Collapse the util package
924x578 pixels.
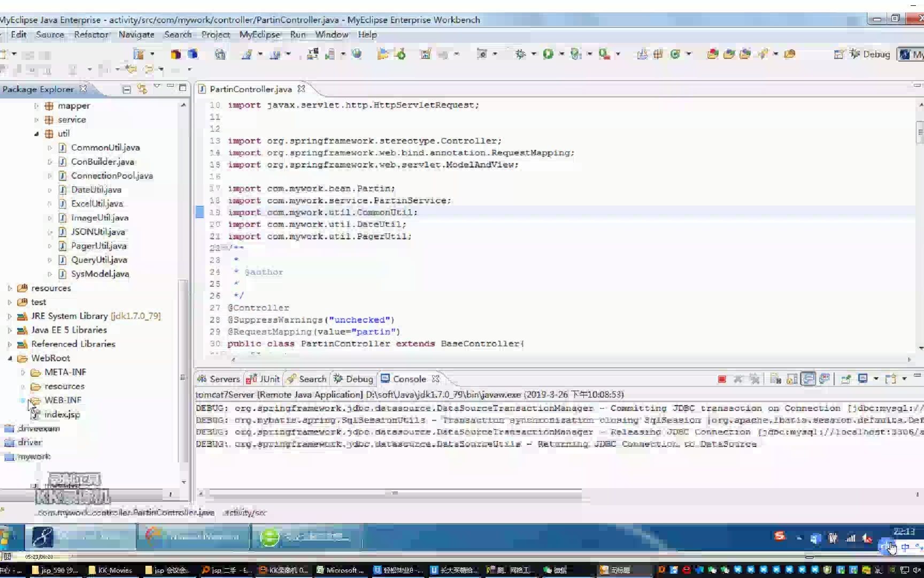(36, 134)
